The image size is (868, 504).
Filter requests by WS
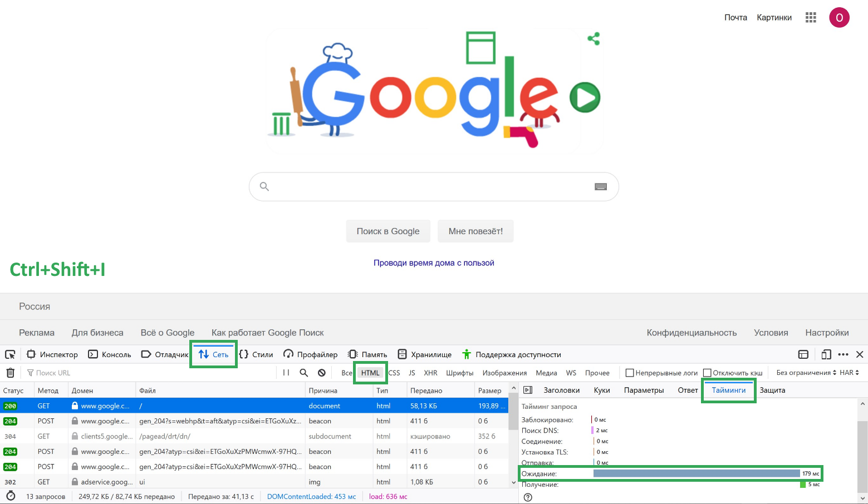pyautogui.click(x=571, y=373)
